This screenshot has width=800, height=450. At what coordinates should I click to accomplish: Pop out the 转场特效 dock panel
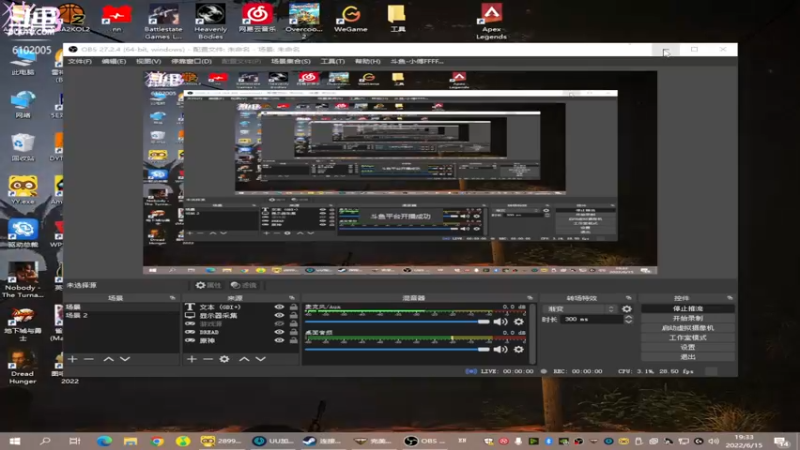[629, 297]
